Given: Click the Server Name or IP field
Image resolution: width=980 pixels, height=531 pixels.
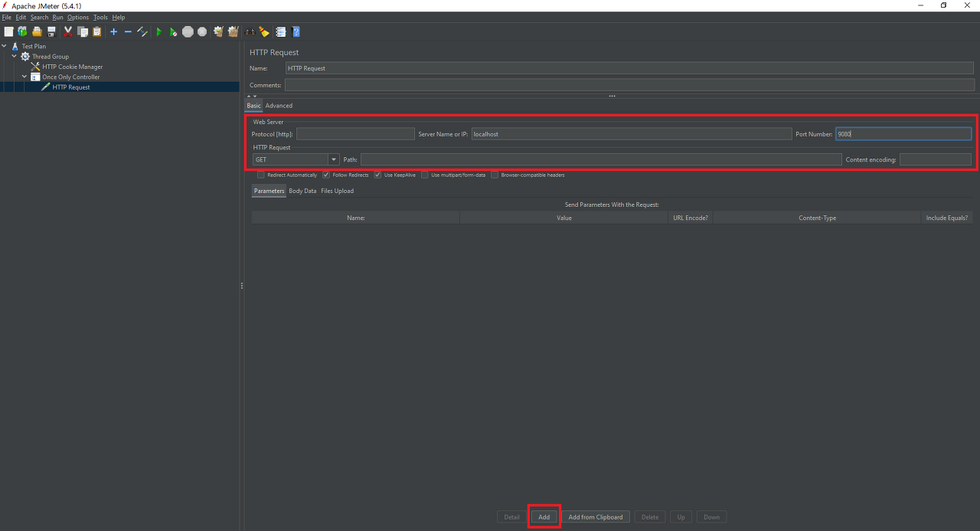Looking at the screenshot, I should pos(632,134).
